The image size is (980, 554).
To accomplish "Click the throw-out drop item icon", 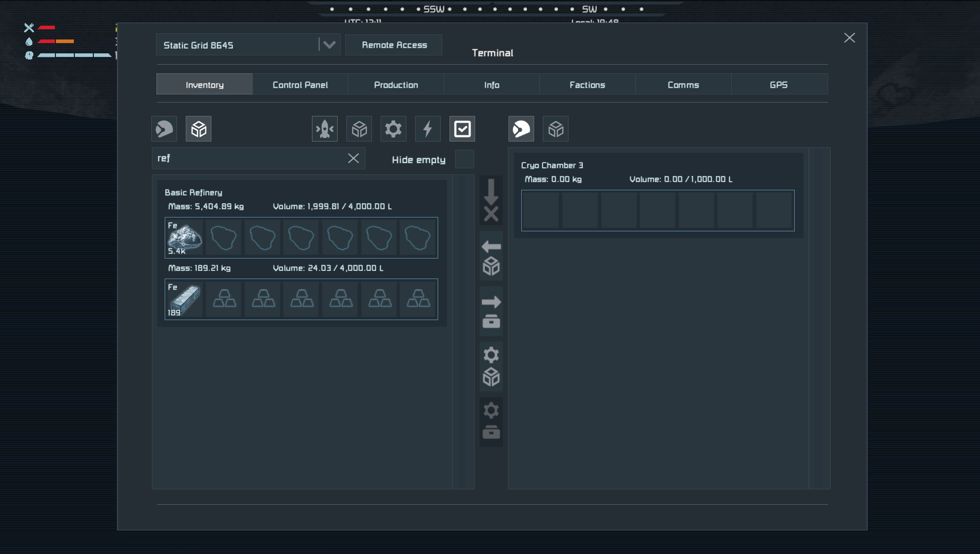I will point(491,200).
